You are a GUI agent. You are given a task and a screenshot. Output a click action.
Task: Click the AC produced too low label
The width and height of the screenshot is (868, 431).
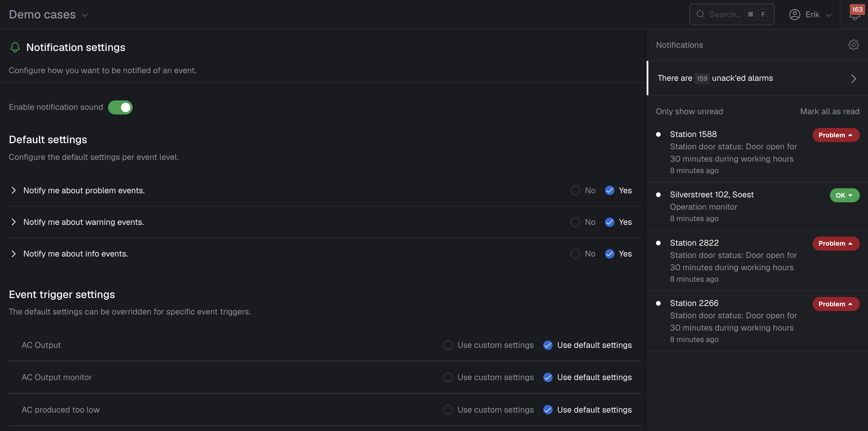click(x=61, y=410)
